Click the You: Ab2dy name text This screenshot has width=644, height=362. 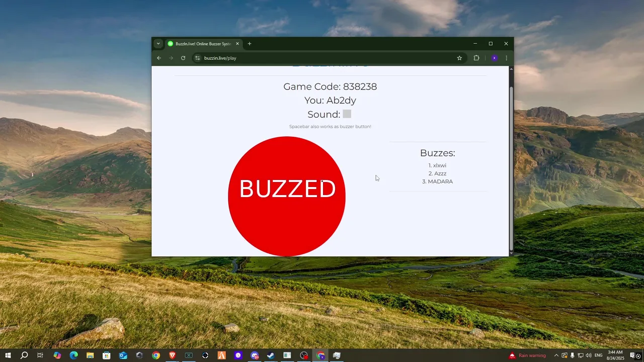[x=330, y=101]
